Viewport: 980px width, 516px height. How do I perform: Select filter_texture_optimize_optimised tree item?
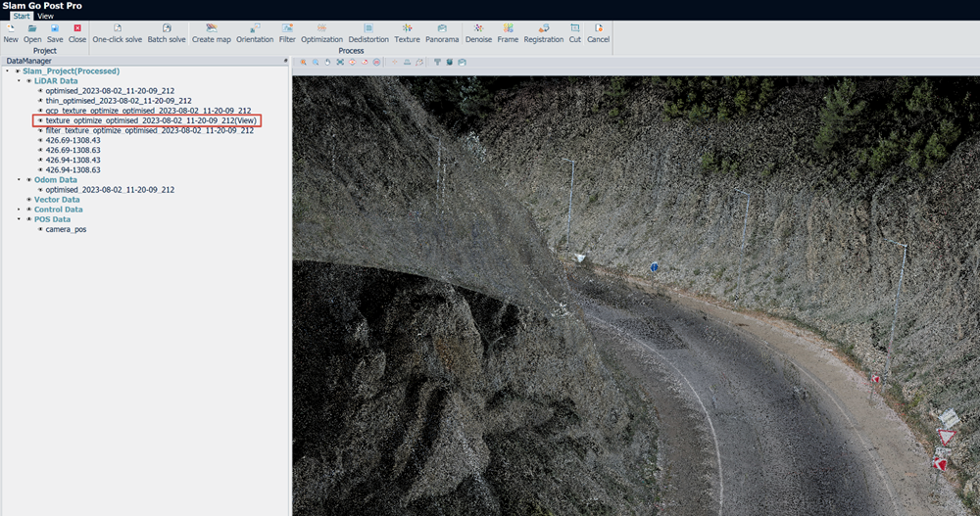(x=149, y=130)
